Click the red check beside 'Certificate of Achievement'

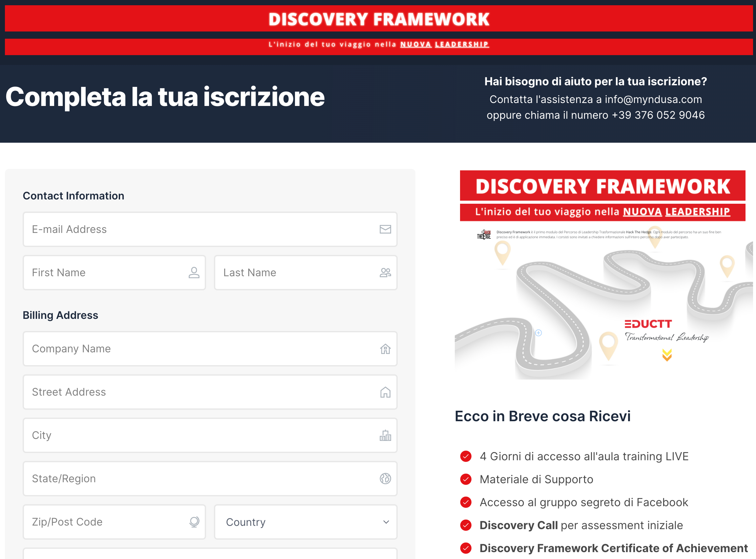point(466,549)
